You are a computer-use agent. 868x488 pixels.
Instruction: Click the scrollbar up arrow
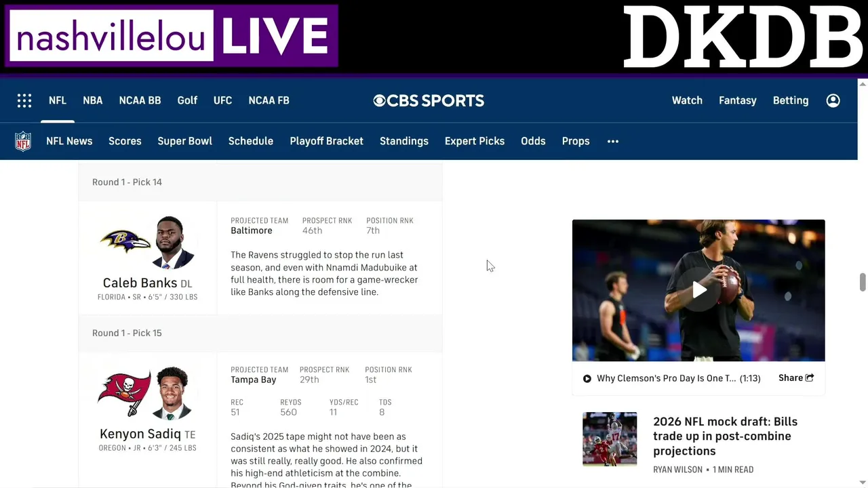pos(863,84)
